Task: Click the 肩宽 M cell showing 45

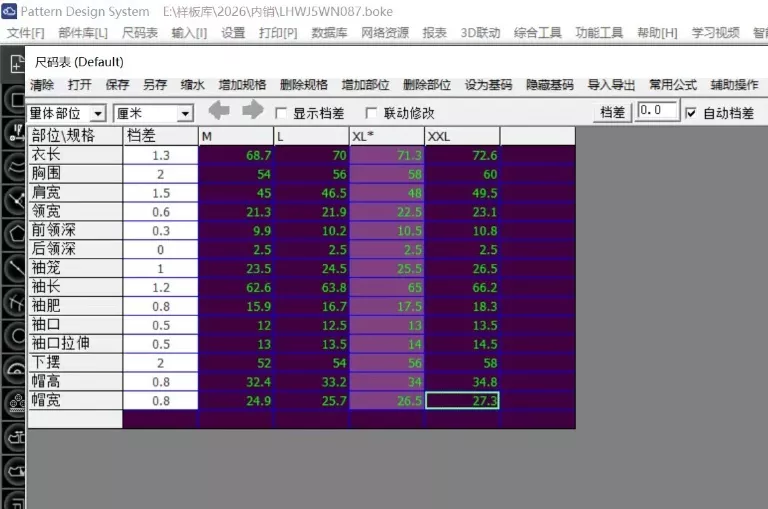Action: click(x=236, y=193)
